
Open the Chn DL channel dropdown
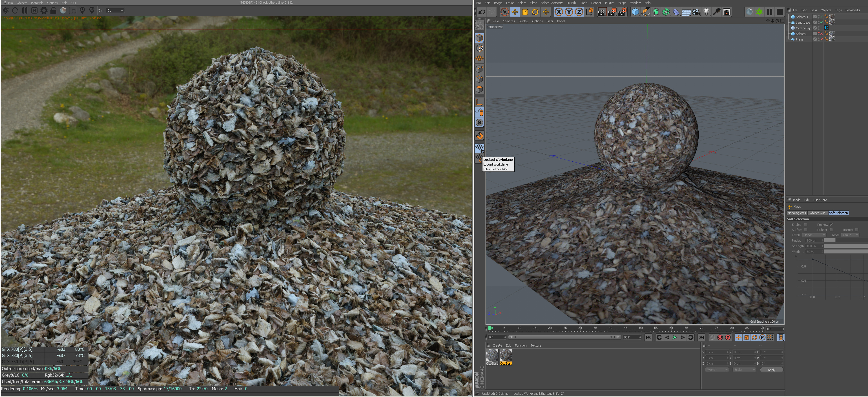pyautogui.click(x=115, y=10)
